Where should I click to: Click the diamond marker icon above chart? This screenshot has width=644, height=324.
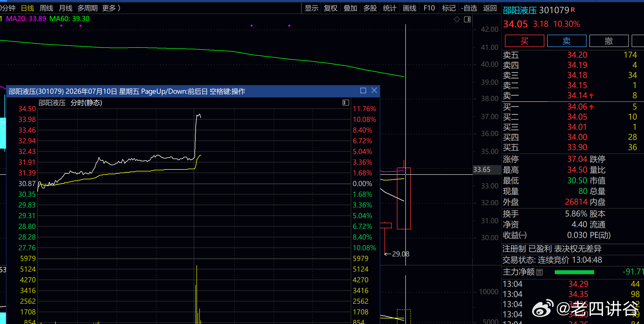(x=457, y=19)
